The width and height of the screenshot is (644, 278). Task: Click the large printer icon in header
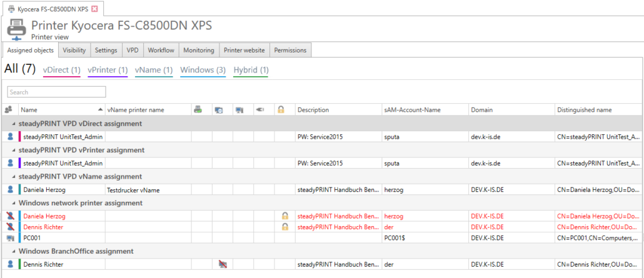click(17, 29)
